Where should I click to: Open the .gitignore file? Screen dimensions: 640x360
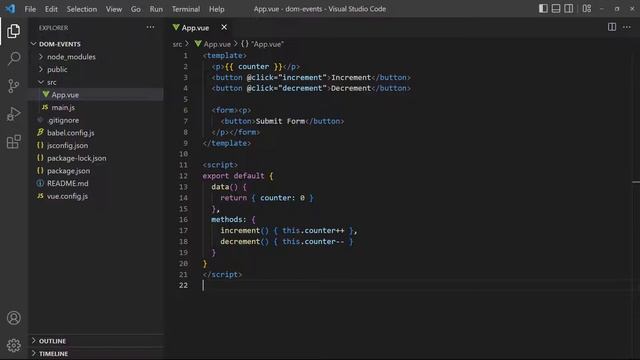pyautogui.click(x=96, y=120)
